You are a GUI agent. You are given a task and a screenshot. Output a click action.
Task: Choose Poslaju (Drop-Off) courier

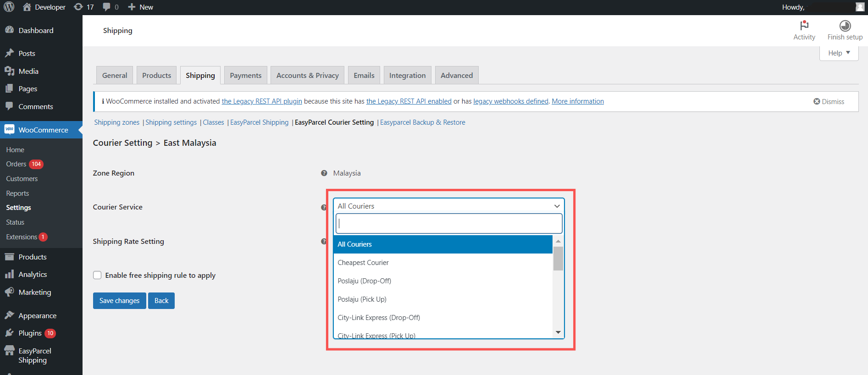tap(443, 281)
